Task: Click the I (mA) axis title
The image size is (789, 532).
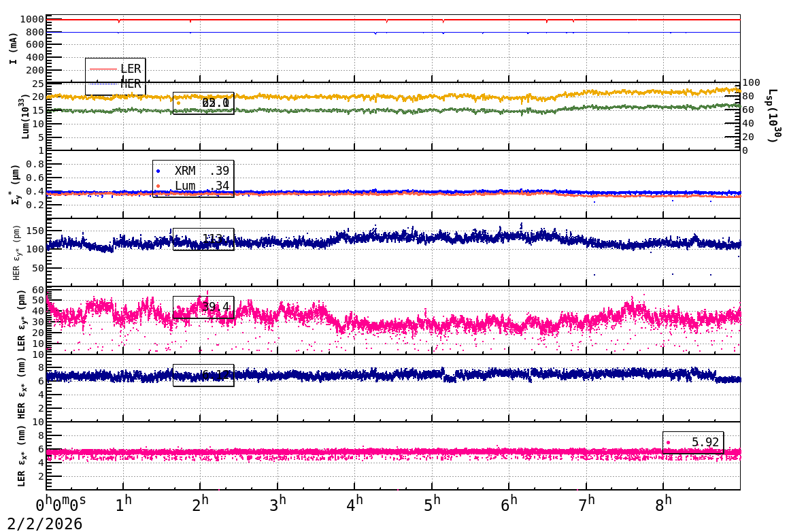Action: coord(14,48)
